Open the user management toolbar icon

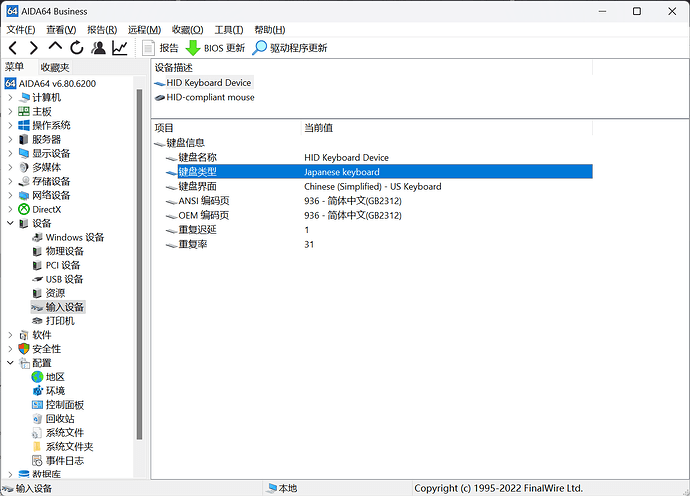98,48
